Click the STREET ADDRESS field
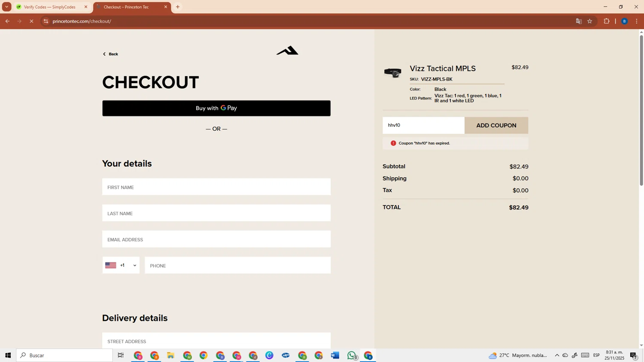 (x=216, y=341)
